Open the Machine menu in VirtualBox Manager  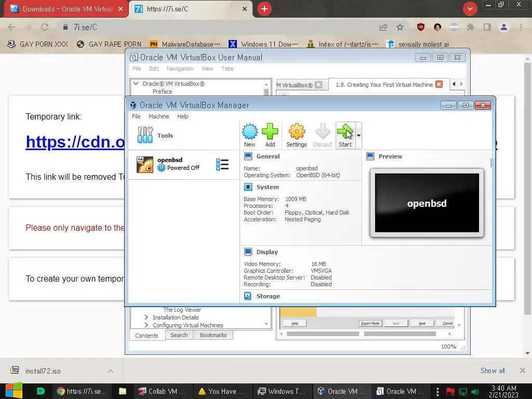point(158,116)
